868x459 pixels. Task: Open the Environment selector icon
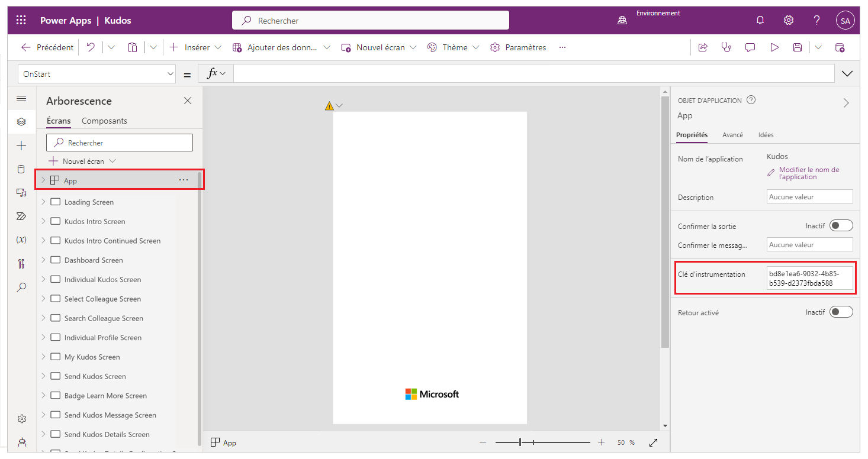coord(622,20)
